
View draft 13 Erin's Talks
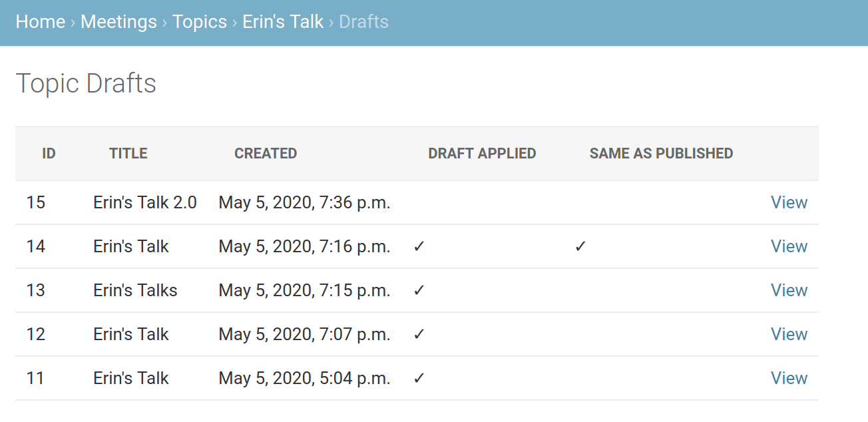tap(789, 290)
